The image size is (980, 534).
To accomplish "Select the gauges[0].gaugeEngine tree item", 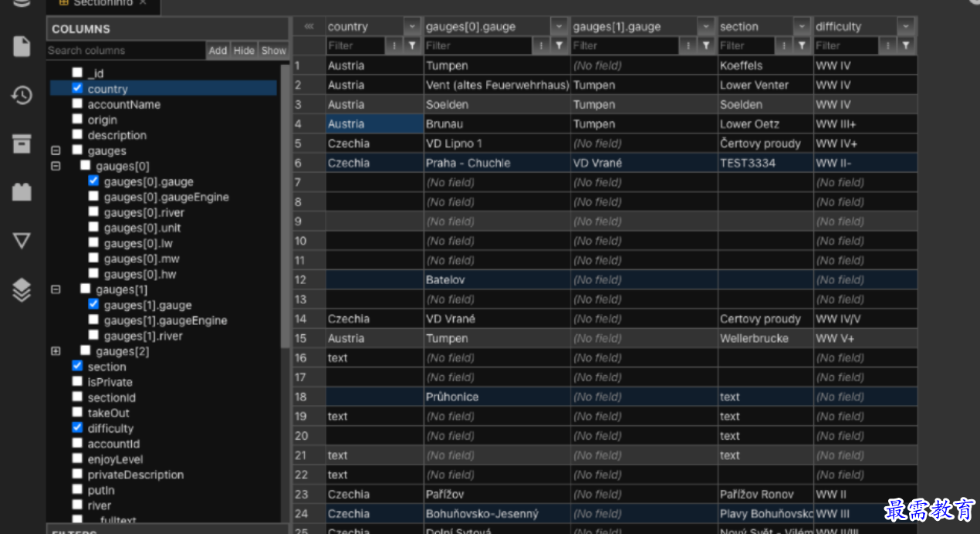I will [x=166, y=197].
